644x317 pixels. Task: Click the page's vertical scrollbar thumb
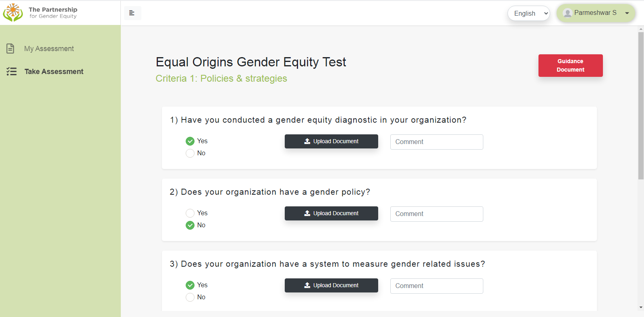(641, 105)
